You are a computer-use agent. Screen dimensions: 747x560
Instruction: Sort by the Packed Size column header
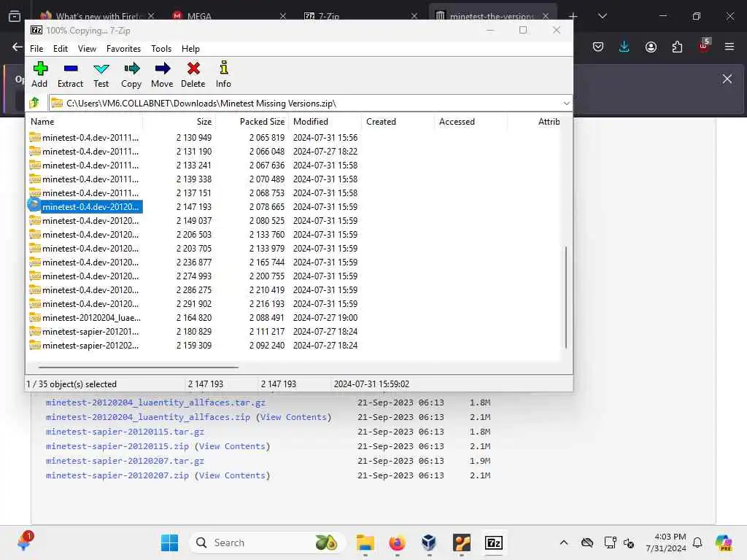(252, 122)
